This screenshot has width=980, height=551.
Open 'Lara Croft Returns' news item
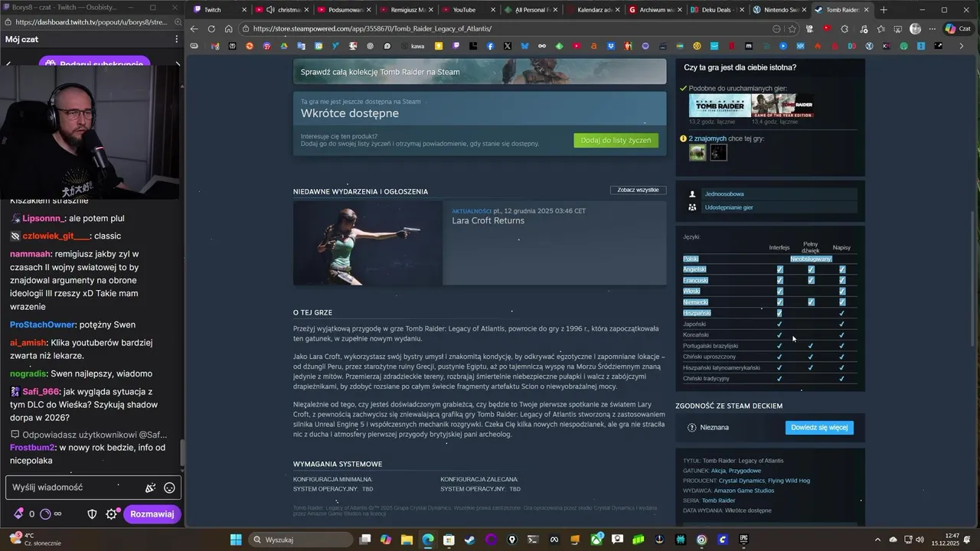(488, 221)
